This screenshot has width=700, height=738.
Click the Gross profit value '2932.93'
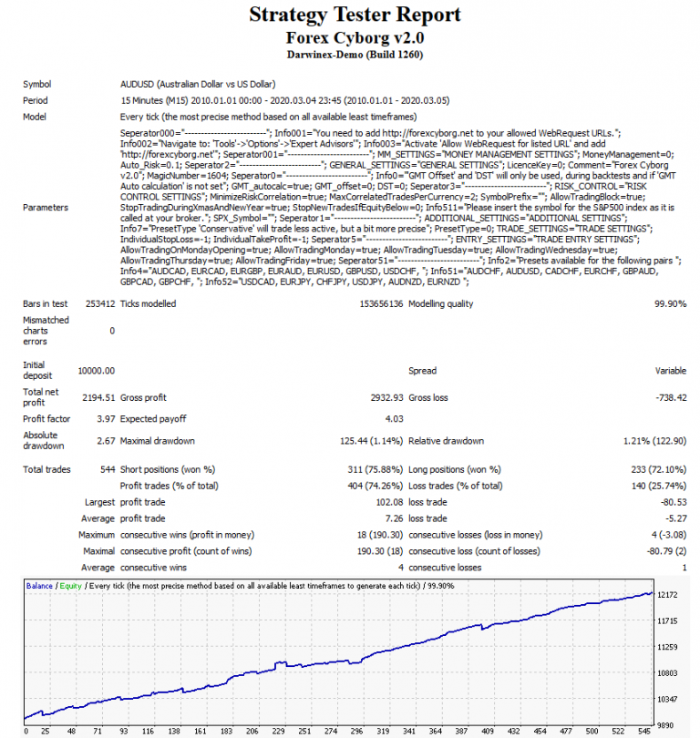387,398
